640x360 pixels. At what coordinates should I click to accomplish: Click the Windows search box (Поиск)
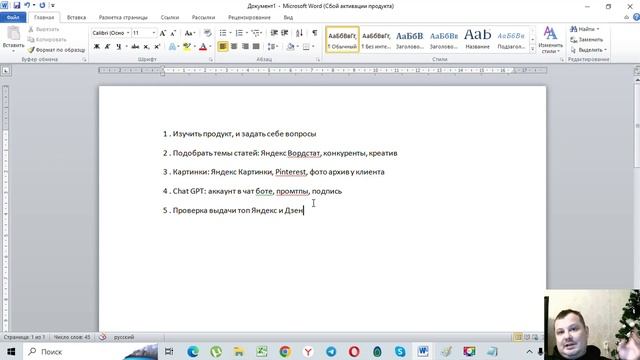tap(90, 351)
